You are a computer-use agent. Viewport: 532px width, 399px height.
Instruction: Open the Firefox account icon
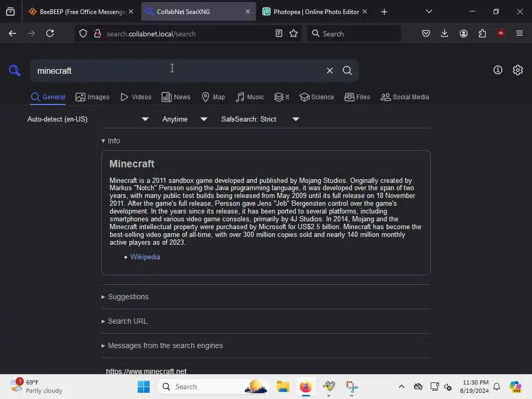463,33
